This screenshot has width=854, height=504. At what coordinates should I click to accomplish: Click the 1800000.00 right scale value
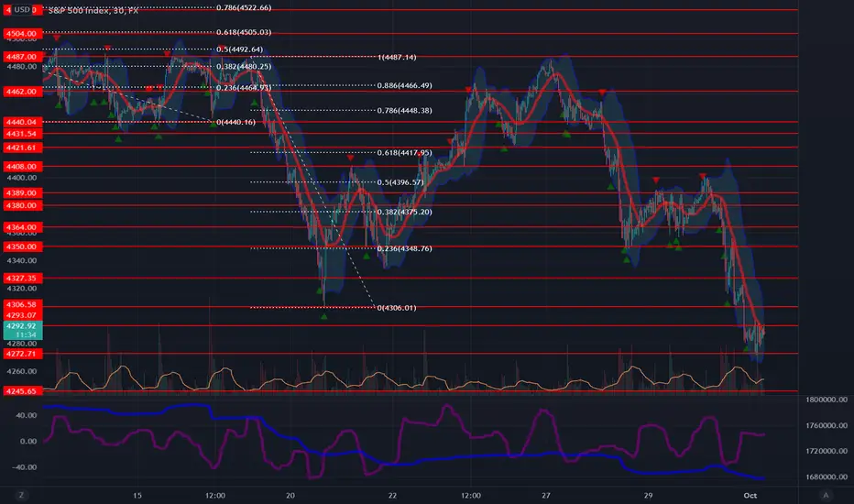point(827,400)
